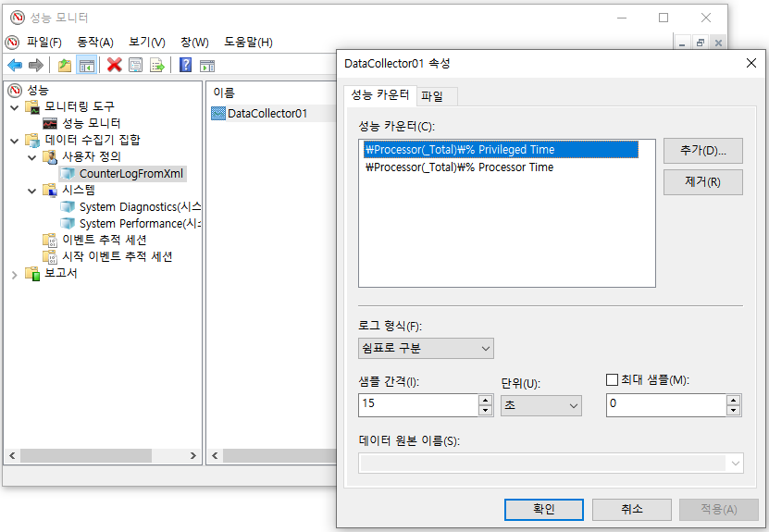Screen dimensions: 769x532
Task: Click the list pane scroll left arrow
Action: tap(215, 455)
